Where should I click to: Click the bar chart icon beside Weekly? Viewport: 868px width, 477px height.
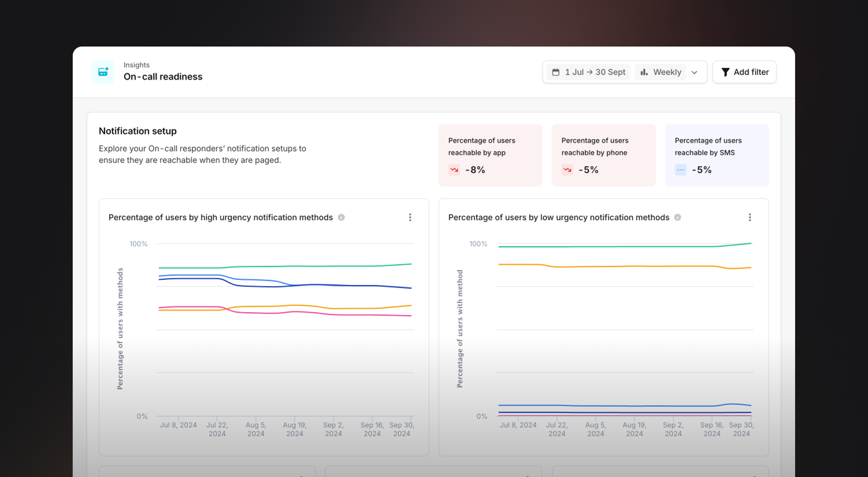644,72
